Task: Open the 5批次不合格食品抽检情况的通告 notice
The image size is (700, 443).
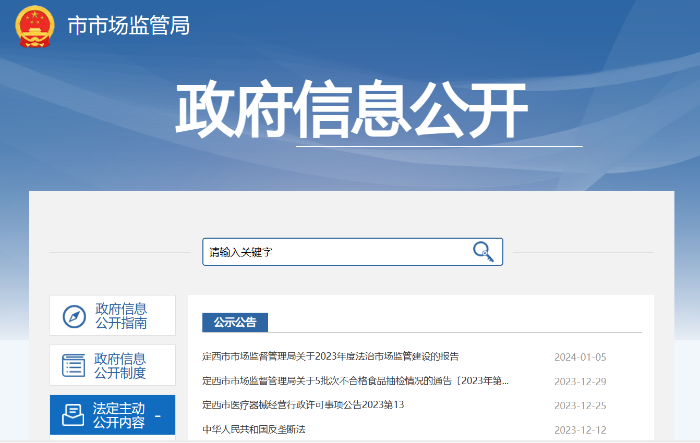Action: (x=355, y=381)
